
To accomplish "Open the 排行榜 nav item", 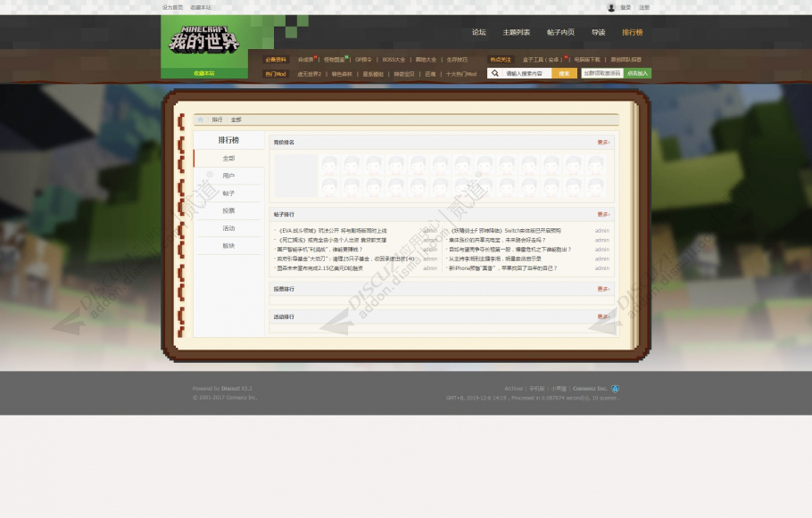I will pyautogui.click(x=633, y=32).
